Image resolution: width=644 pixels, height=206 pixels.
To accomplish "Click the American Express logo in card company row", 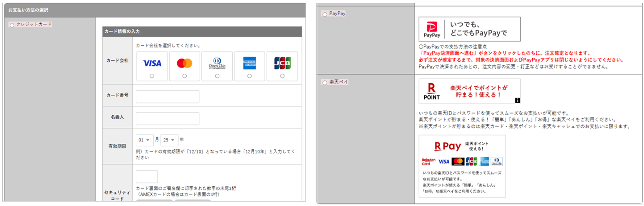I will tap(249, 63).
